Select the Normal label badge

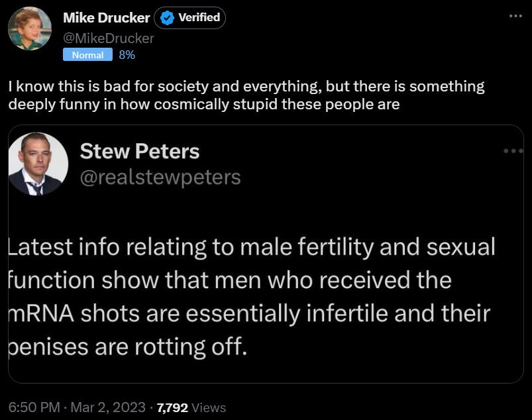tap(87, 56)
